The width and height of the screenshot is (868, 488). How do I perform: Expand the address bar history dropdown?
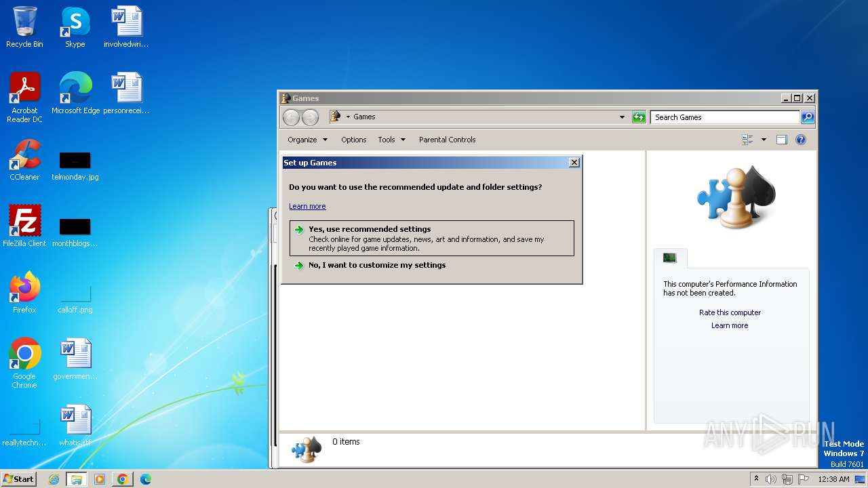pos(622,117)
